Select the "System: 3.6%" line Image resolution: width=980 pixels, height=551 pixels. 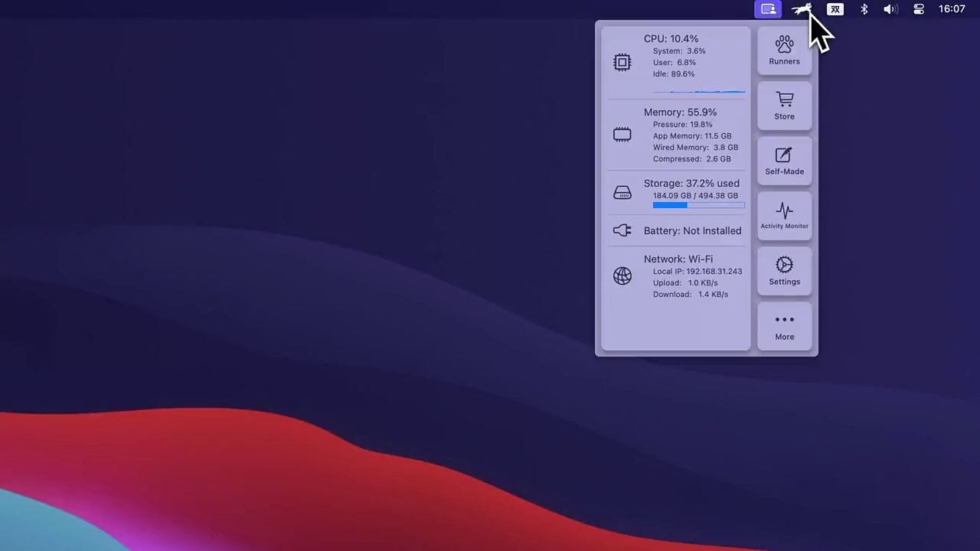tap(679, 51)
